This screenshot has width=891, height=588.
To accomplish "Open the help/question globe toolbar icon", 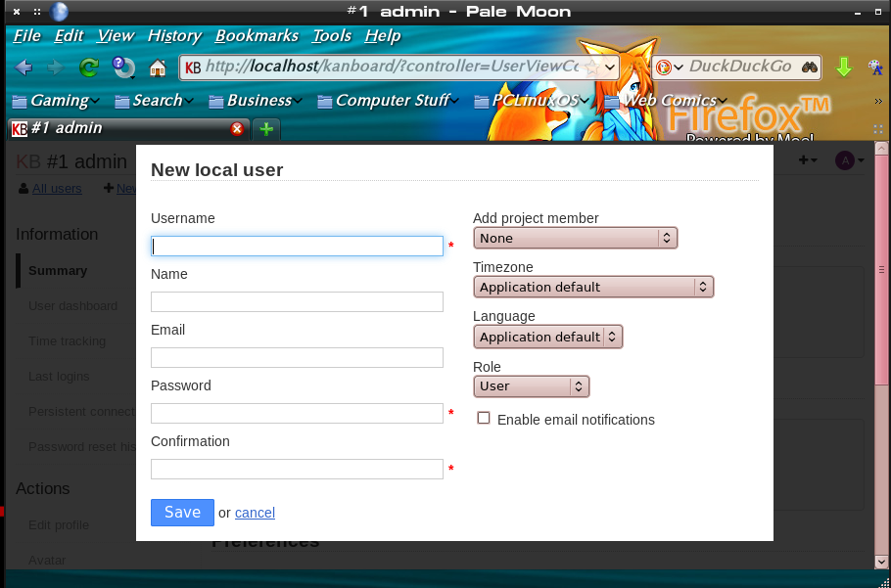I will click(123, 68).
